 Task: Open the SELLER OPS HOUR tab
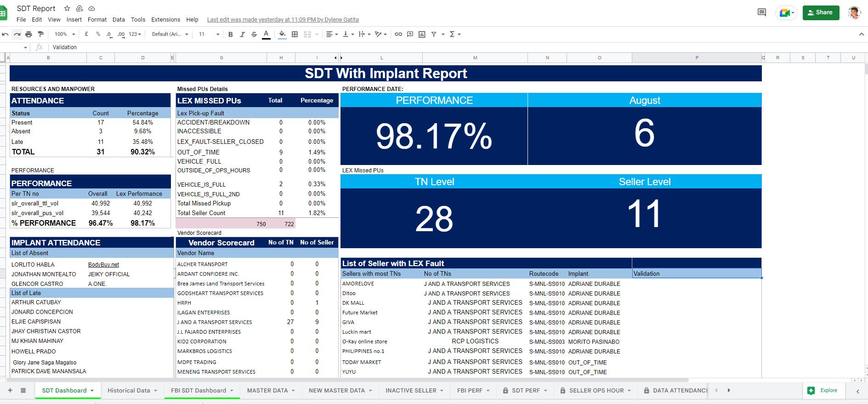point(596,390)
